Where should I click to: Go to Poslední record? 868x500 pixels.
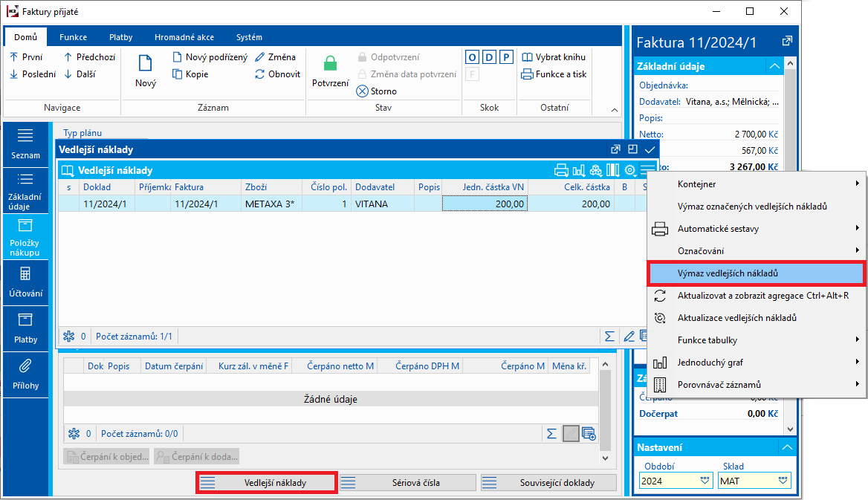(33, 74)
